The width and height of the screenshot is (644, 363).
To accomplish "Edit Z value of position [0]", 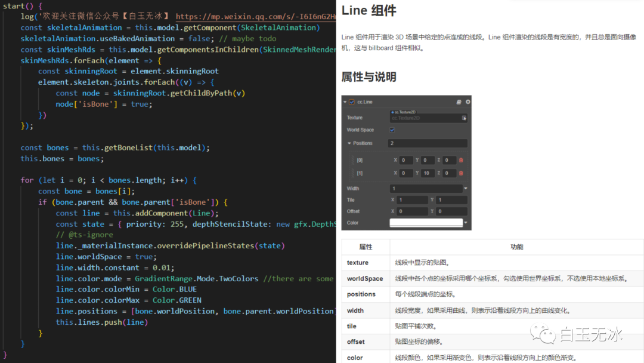I will coord(450,160).
